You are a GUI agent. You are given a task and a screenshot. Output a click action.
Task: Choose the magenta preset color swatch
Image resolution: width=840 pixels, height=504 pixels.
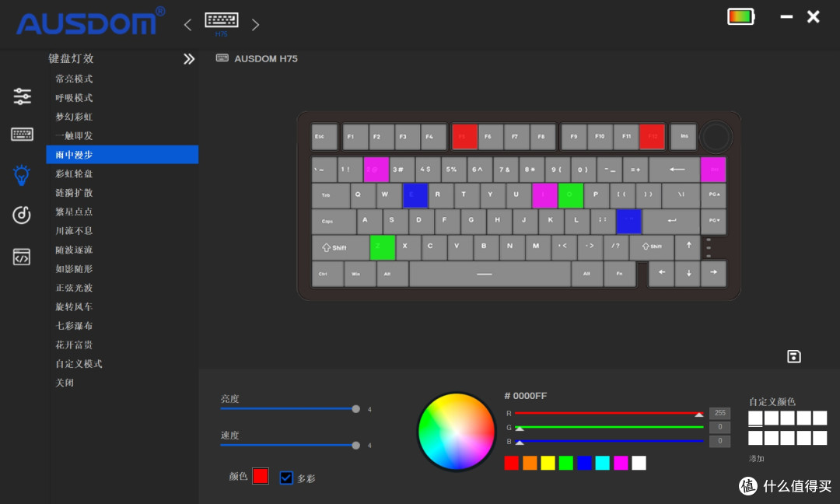pyautogui.click(x=621, y=463)
